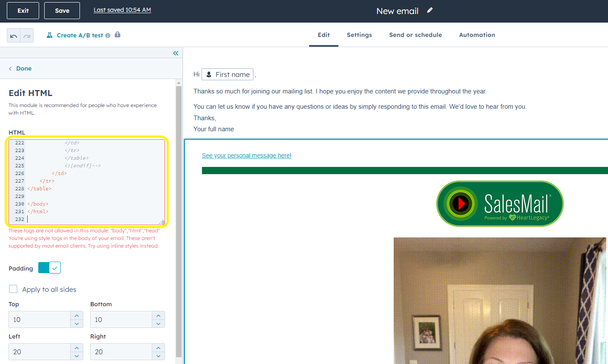Image resolution: width=608 pixels, height=364 pixels.
Task: Switch to the Settings tab
Action: click(x=359, y=35)
